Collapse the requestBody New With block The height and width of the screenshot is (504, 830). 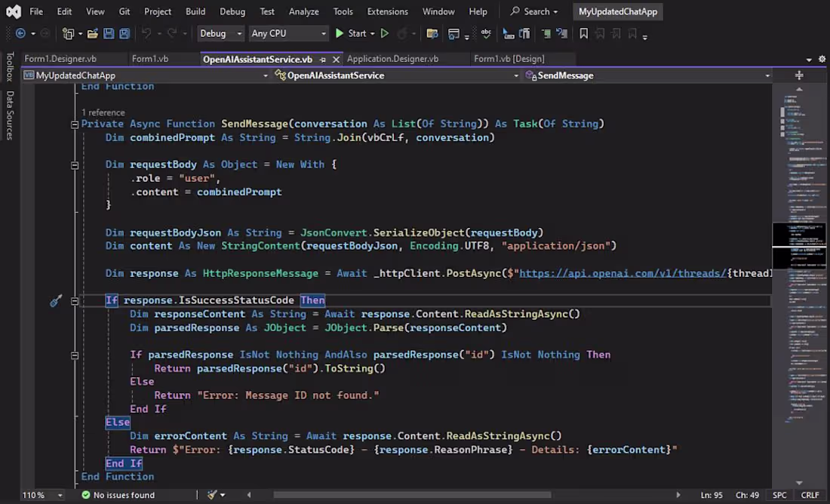(75, 165)
